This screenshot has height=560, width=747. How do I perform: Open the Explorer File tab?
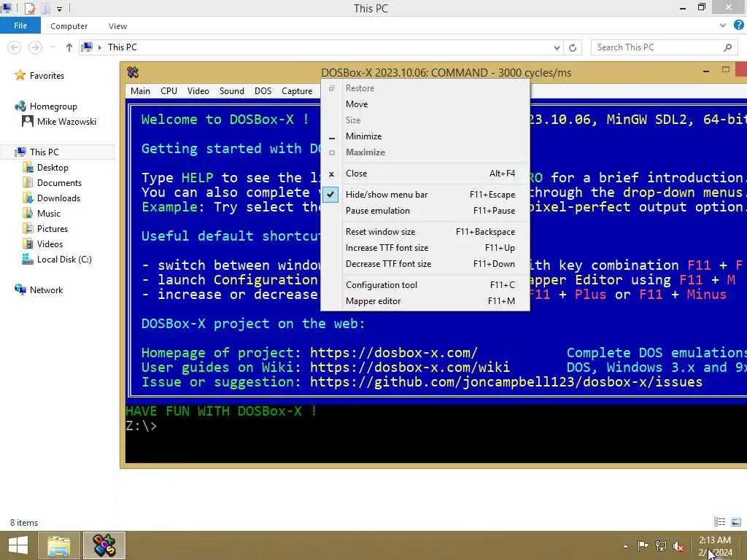[x=20, y=26]
